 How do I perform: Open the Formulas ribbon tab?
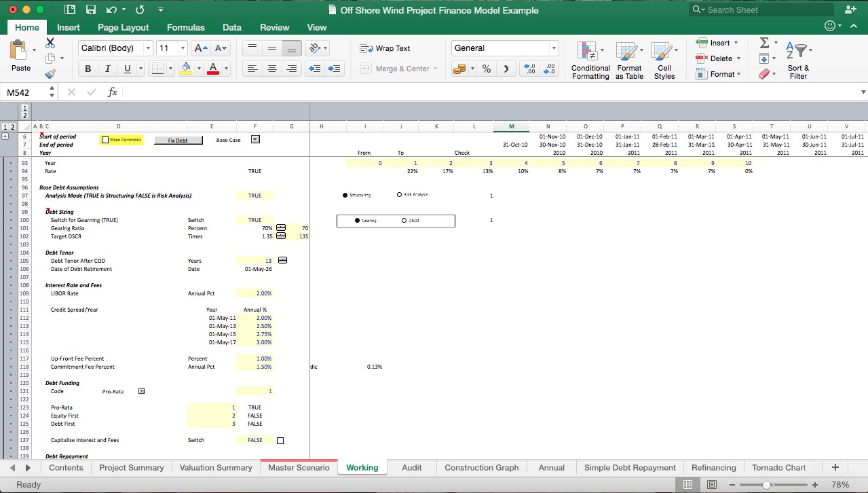click(185, 27)
